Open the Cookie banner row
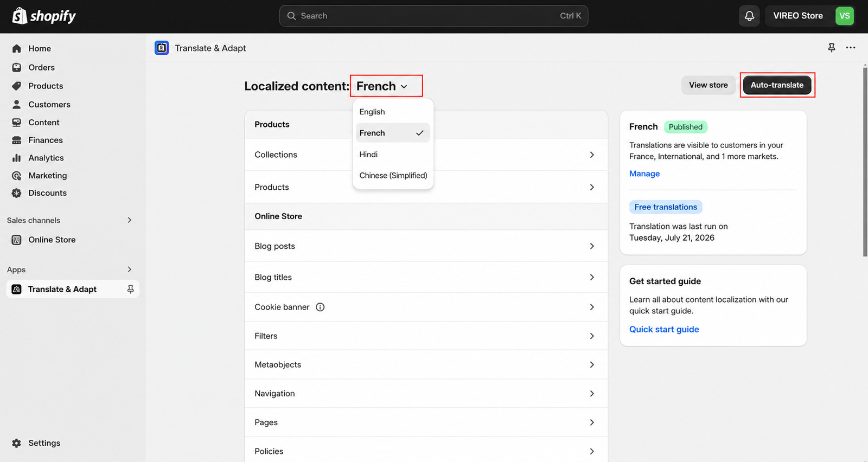The height and width of the screenshot is (462, 868). (x=426, y=307)
